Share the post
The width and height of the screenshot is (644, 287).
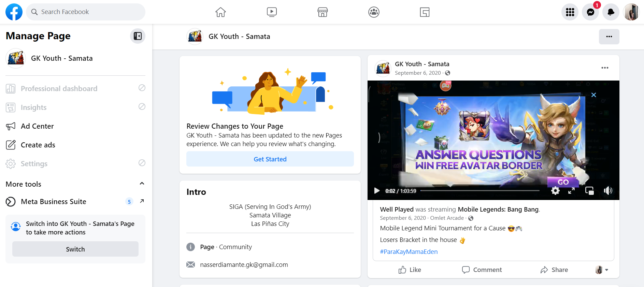(554, 270)
